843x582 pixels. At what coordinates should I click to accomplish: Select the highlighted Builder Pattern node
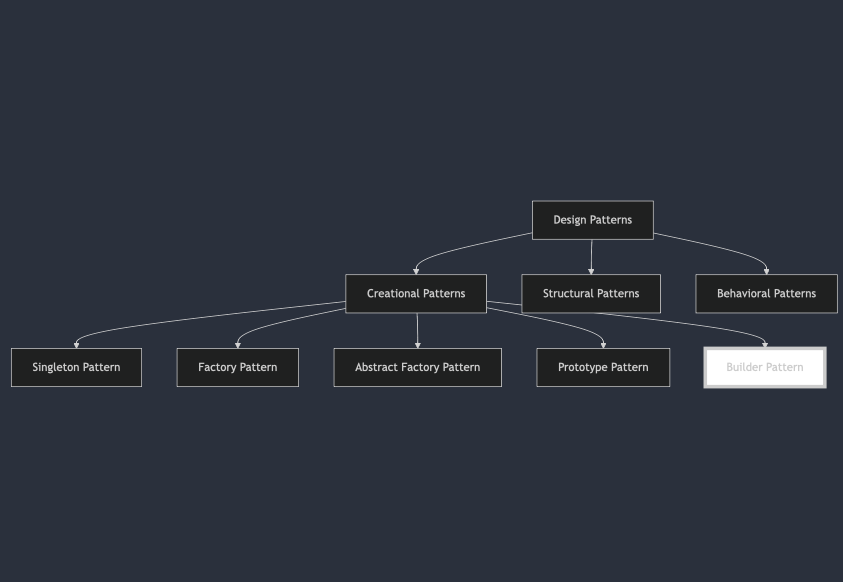764,367
